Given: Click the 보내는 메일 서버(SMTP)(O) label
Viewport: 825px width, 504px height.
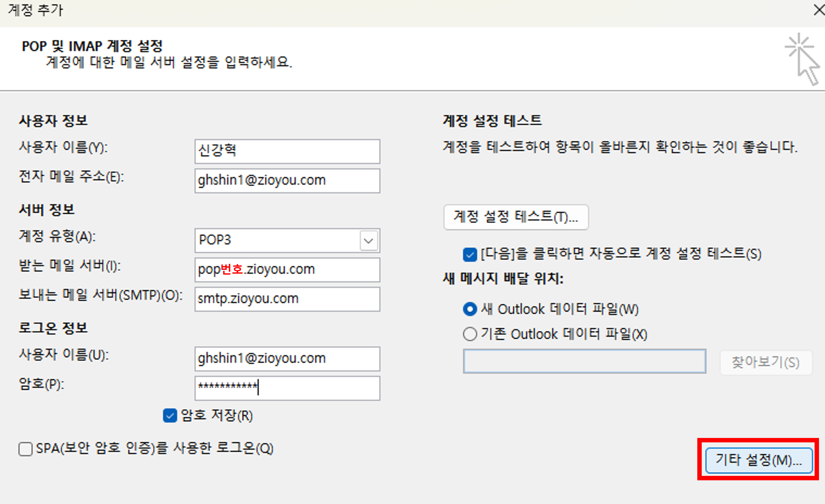Looking at the screenshot, I should point(101,295).
